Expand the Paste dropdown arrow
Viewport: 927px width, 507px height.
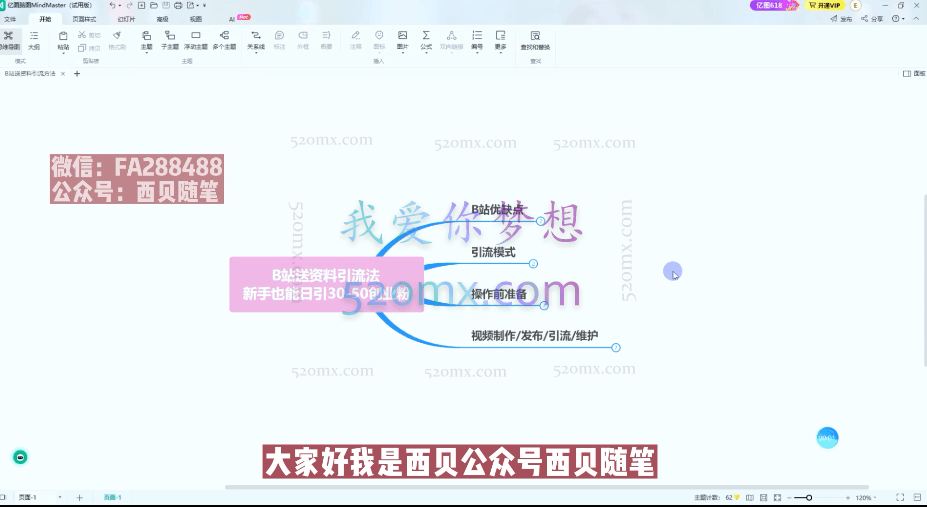coord(63,53)
